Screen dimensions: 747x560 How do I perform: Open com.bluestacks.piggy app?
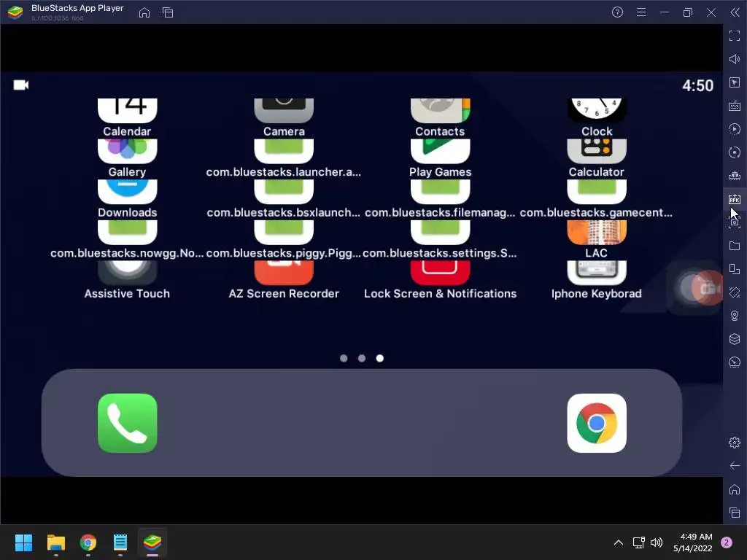tap(284, 233)
